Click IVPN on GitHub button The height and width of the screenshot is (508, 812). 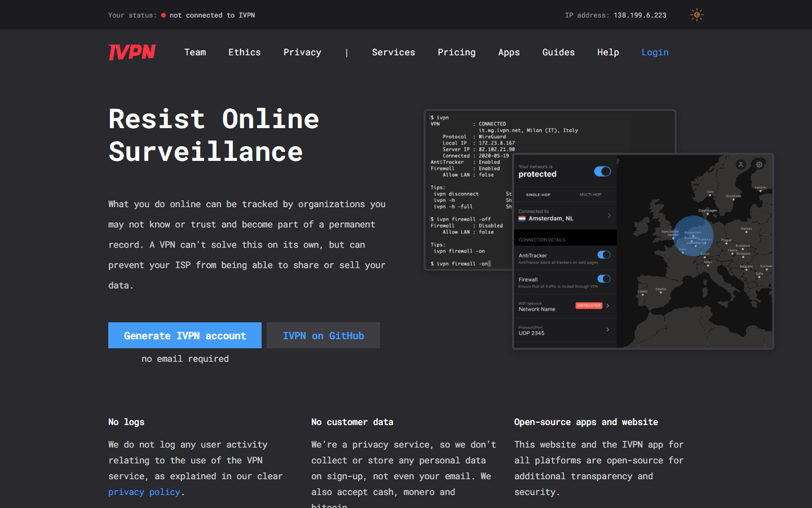click(x=323, y=335)
